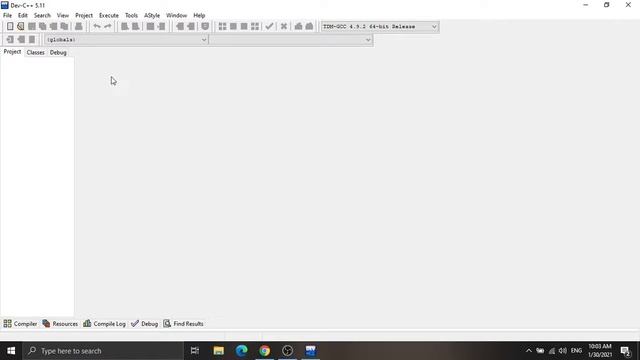640x360 pixels.
Task: Open the View menu
Action: coord(62,16)
